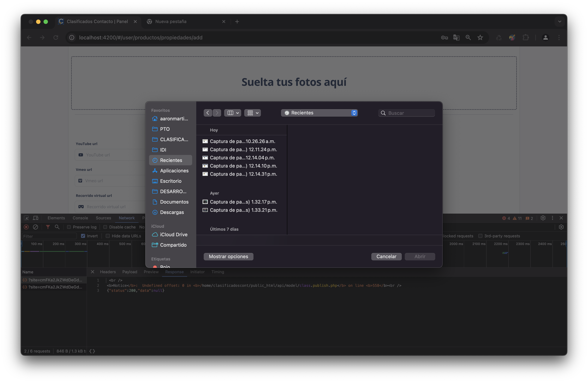Click the pretty-print braces icon

click(x=92, y=351)
